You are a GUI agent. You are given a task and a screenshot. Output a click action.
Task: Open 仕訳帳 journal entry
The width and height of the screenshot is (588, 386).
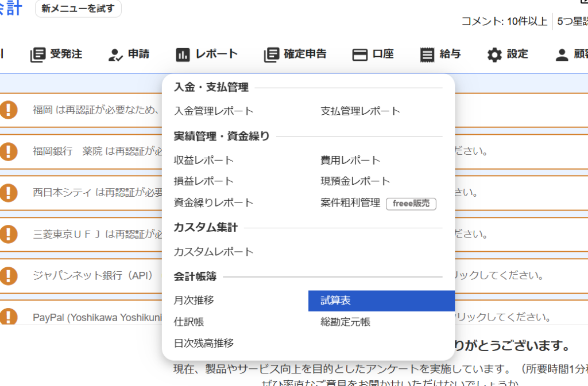tap(189, 322)
